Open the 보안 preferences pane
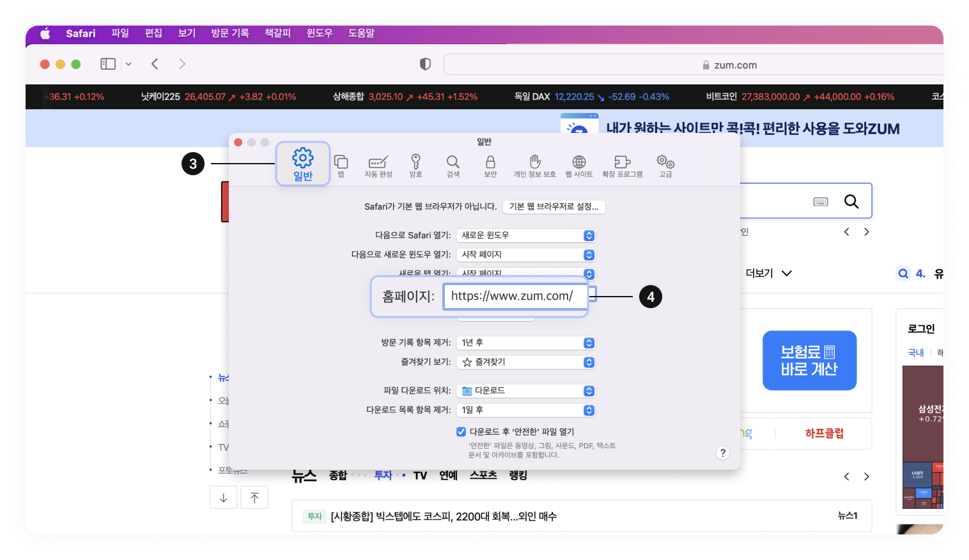Viewport: 969px width, 560px height. (490, 164)
